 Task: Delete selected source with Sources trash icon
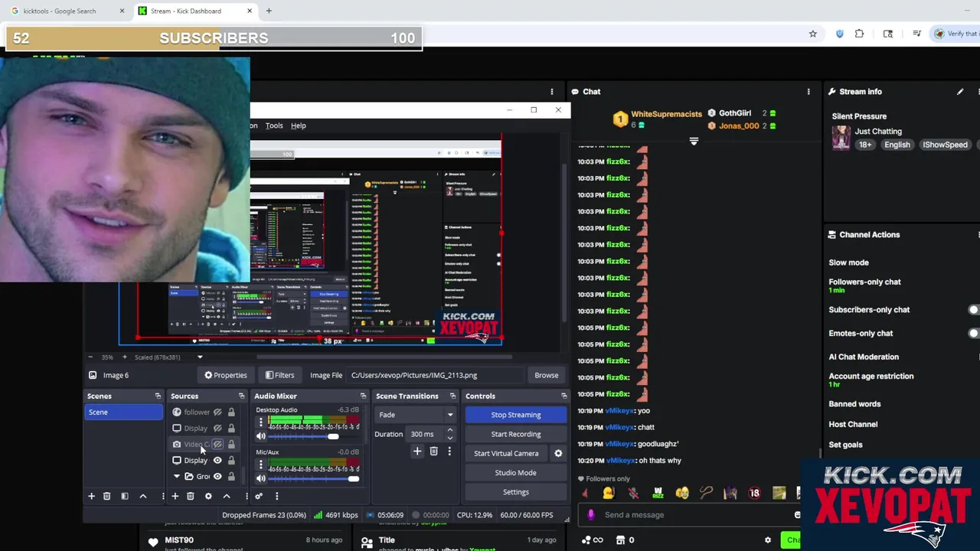[191, 496]
